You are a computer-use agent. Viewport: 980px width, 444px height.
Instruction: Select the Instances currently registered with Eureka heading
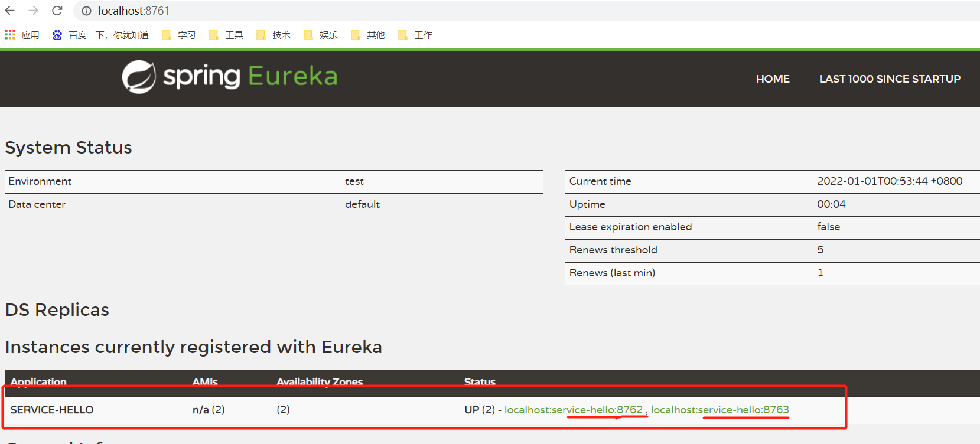click(x=194, y=347)
